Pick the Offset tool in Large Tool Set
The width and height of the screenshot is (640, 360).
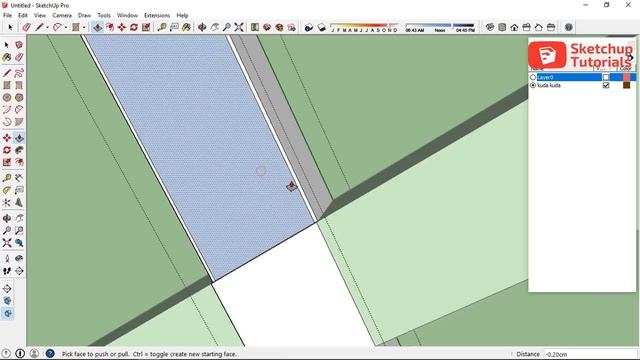click(19, 162)
